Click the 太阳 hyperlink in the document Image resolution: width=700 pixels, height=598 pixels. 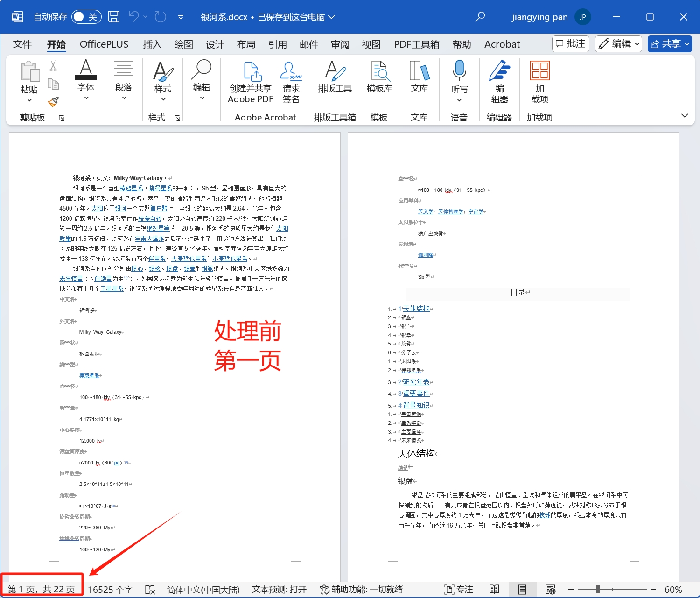98,208
